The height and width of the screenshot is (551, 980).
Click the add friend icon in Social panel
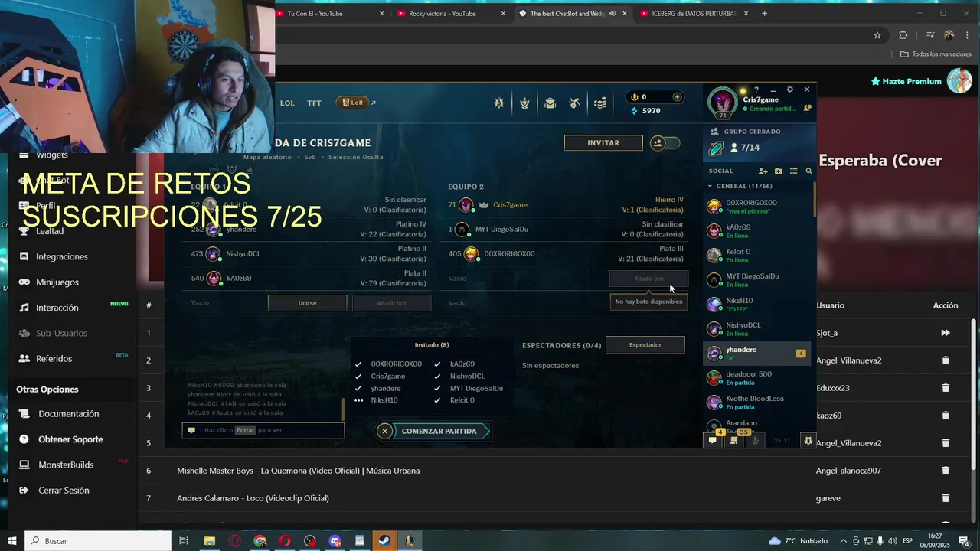(763, 171)
